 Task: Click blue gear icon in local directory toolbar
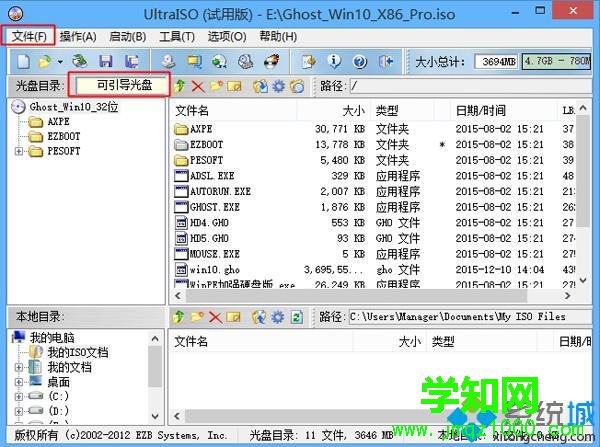pos(278,317)
